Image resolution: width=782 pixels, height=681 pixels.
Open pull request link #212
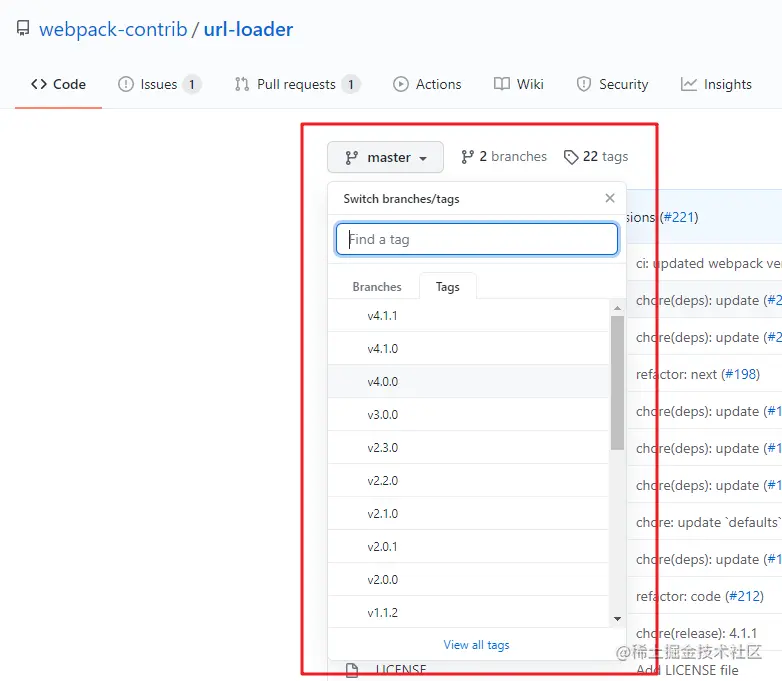(x=744, y=596)
